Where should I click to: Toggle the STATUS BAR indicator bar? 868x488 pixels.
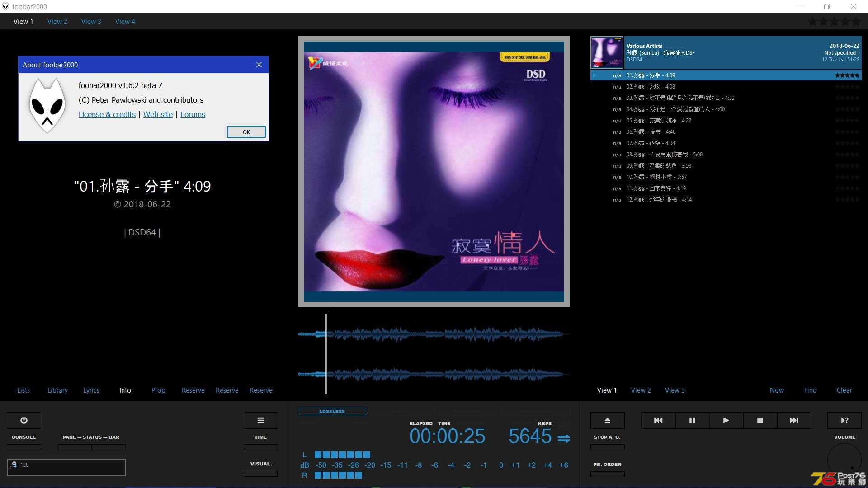[x=109, y=447]
